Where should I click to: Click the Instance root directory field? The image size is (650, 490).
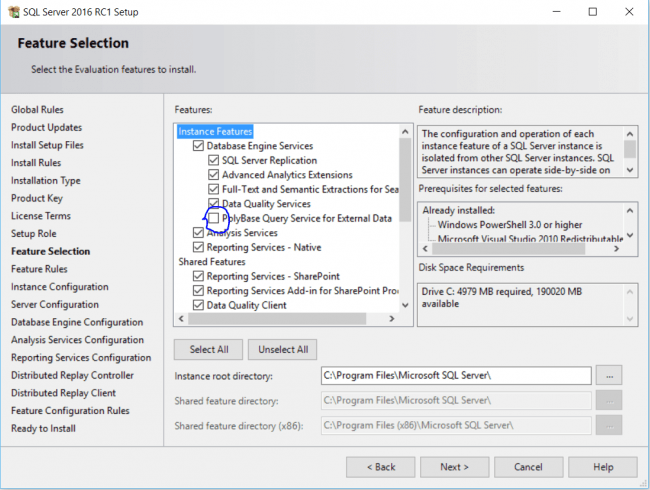pos(456,376)
